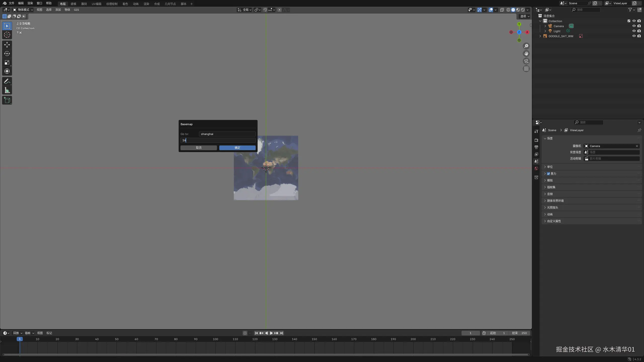This screenshot has width=644, height=362.
Task: Expand the GOOGLE_SAT_WM tree item
Action: [x=540, y=36]
